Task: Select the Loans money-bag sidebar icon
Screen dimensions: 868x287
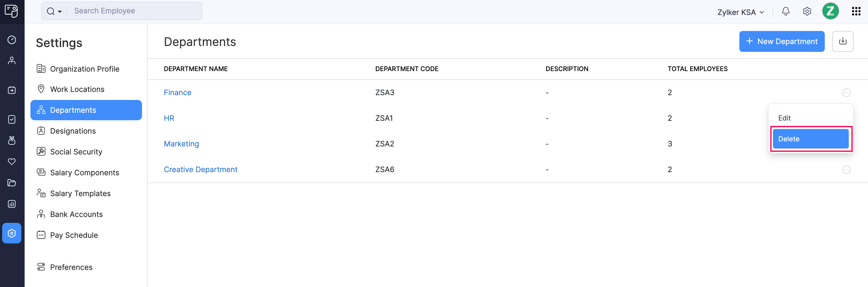Action: coord(12,141)
